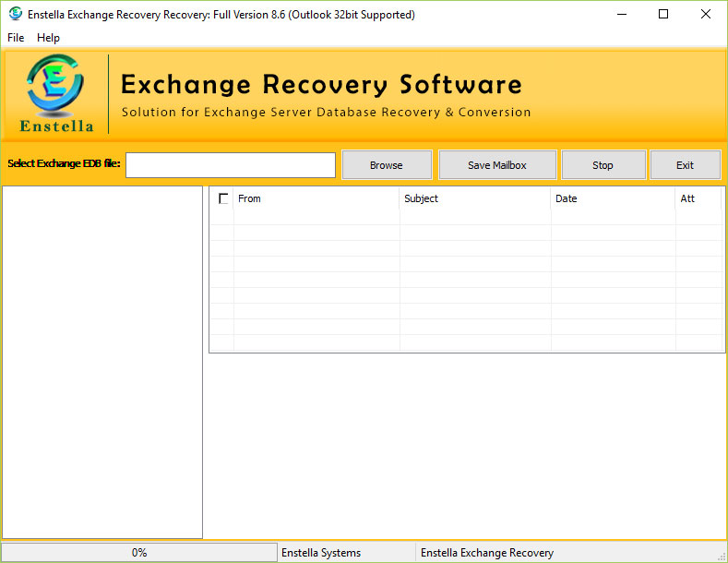Click the Stop button
Image resolution: width=728 pixels, height=563 pixels.
603,165
